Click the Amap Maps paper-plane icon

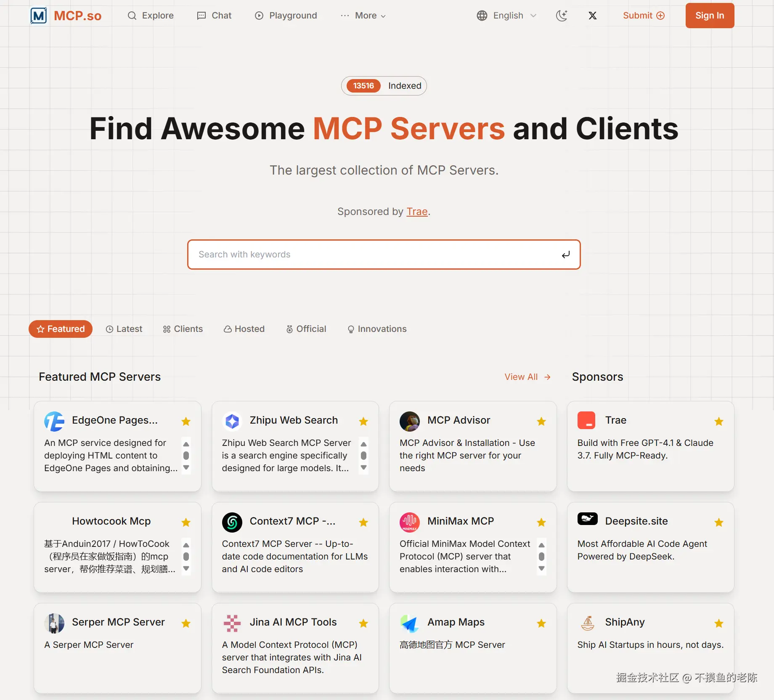pos(410,623)
